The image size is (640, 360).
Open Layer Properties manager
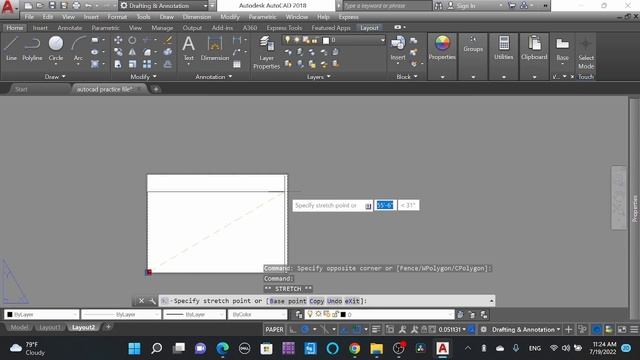pos(266,52)
